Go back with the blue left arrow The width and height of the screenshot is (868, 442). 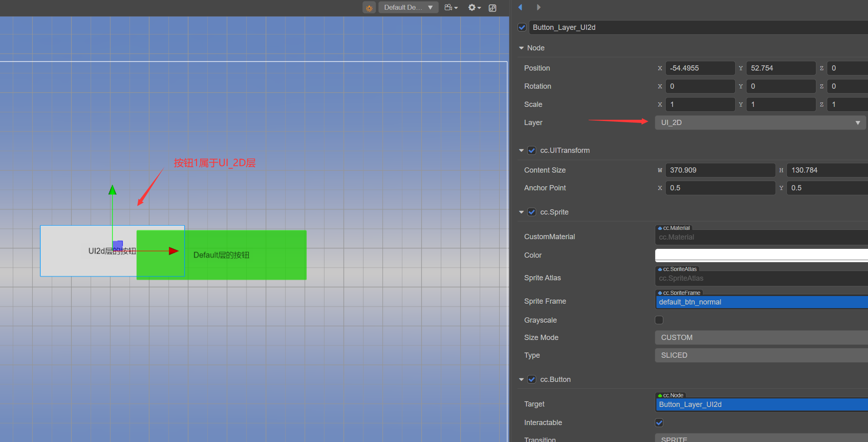click(x=520, y=7)
